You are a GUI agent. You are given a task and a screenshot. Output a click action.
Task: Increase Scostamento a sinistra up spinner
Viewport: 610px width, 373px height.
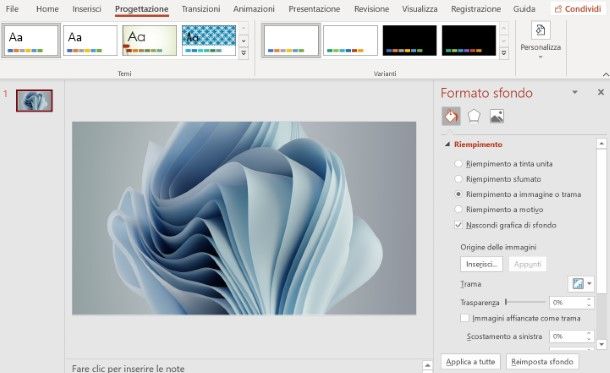tap(589, 333)
